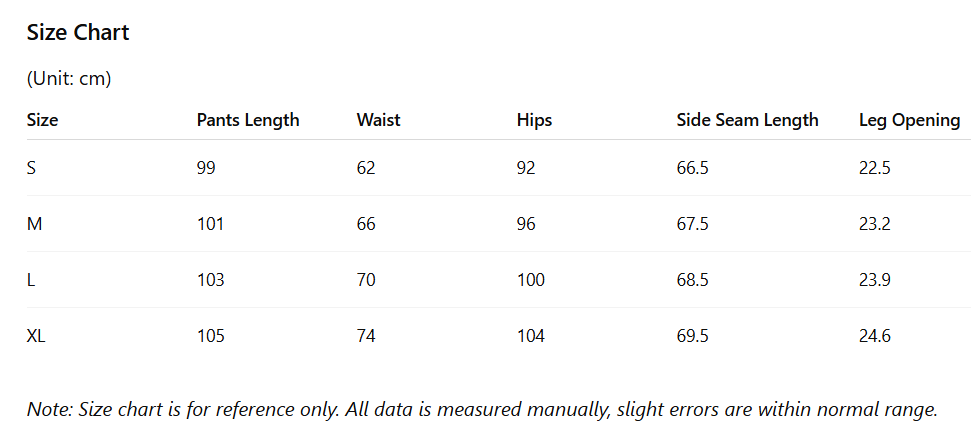Click hips value 100 for L
971x447 pixels.
tap(530, 280)
